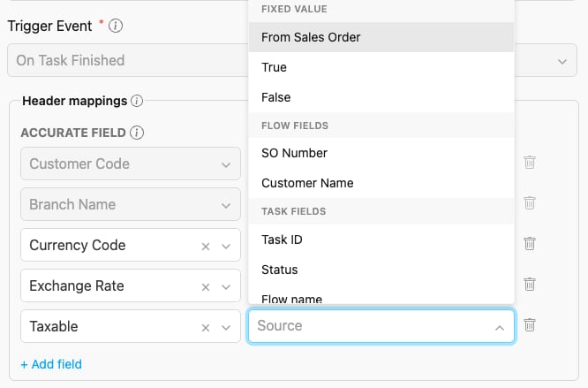Delete the Customer Code mapping row
588x388 pixels.
click(x=530, y=163)
